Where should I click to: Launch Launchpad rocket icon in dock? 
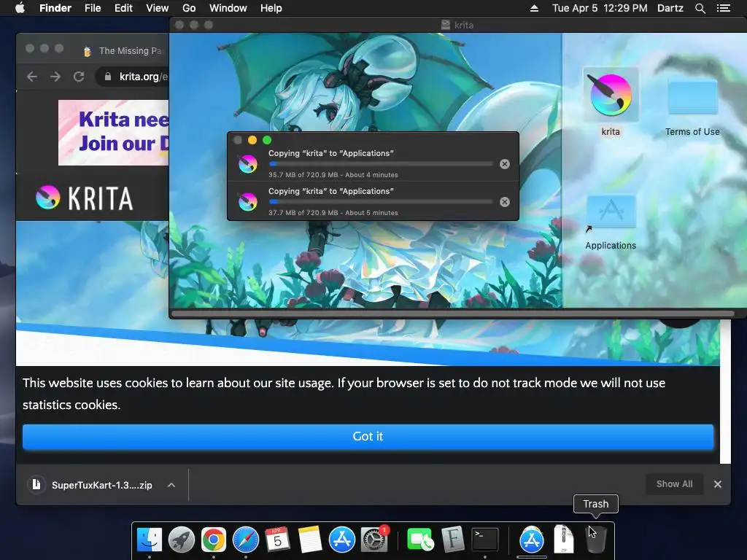pos(182,540)
